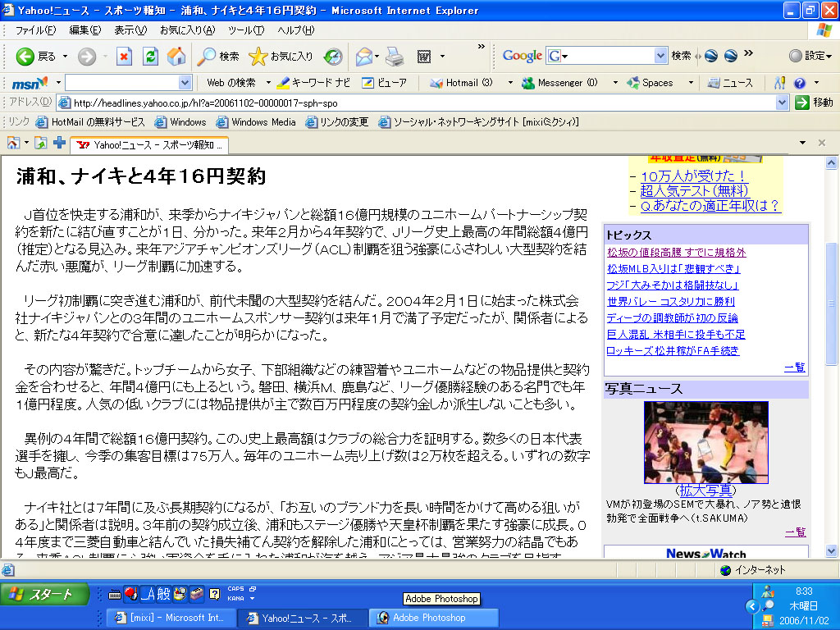Screen dimensions: 840x630
Task: Open the ロッキーズ松井稼がFA手続き link
Action: [x=673, y=350]
